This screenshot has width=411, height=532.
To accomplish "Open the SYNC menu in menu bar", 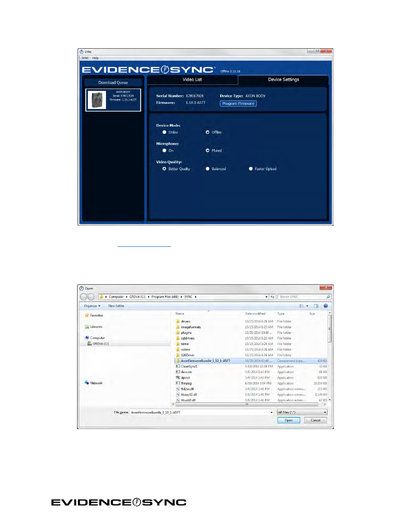I will click(85, 58).
